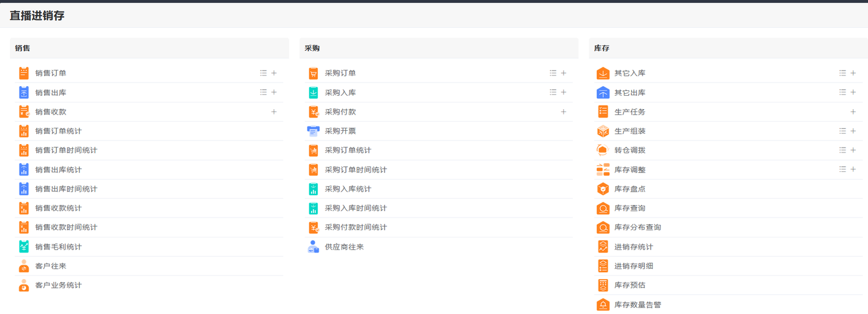868x314 pixels.
Task: Open the list icon beside 转仓调拨
Action: [842, 150]
